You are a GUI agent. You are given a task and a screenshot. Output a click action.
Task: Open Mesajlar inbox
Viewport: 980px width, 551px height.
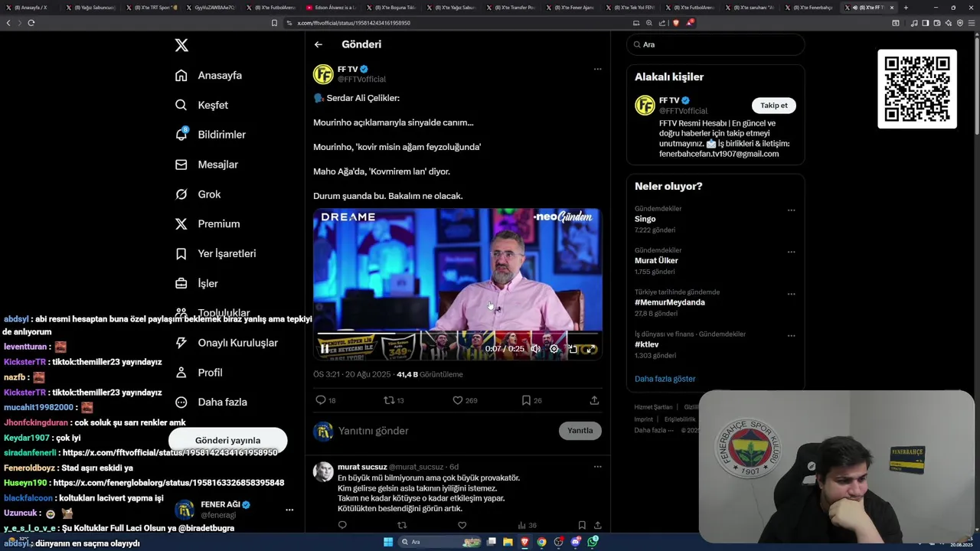(207, 165)
